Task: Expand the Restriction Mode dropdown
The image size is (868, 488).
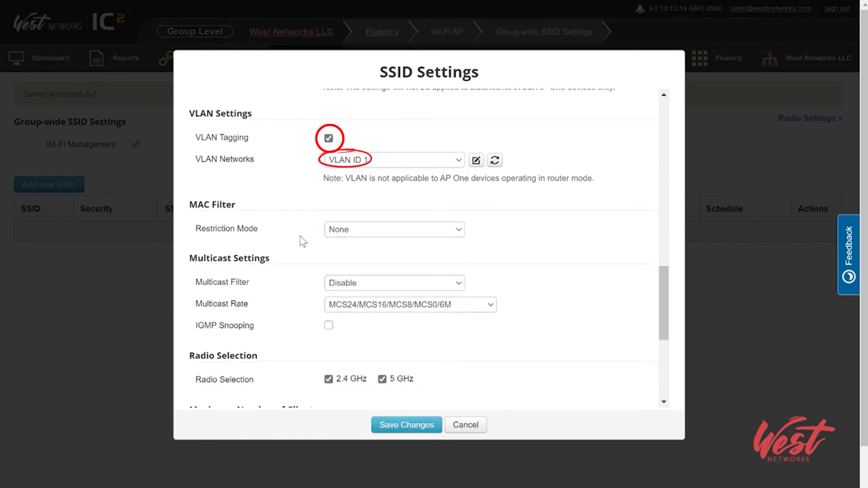Action: tap(394, 230)
